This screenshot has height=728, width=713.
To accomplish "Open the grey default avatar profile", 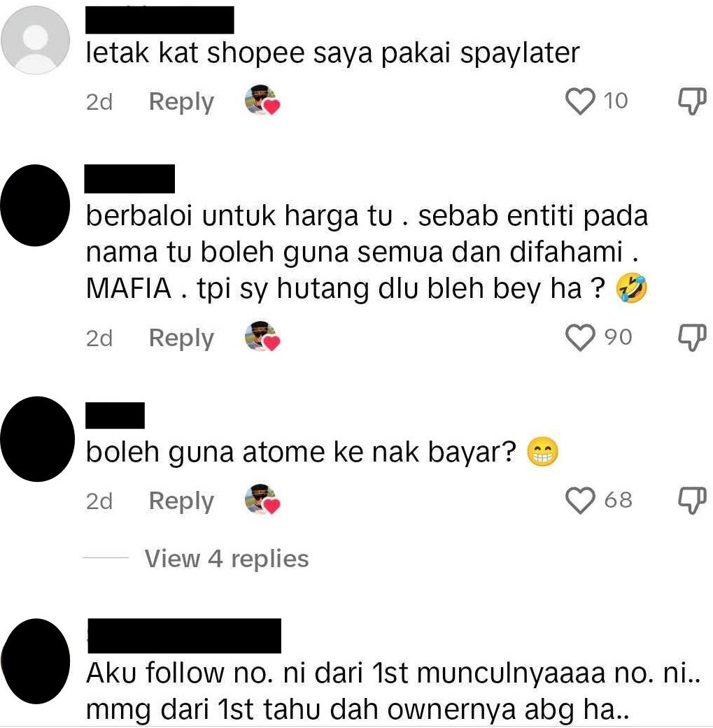I will (x=35, y=40).
